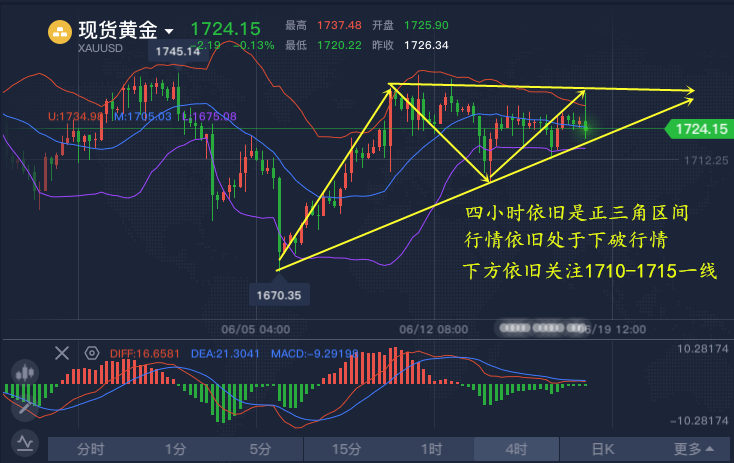The image size is (734, 463).
Task: Click the green last-price dot marker
Action: (585, 127)
